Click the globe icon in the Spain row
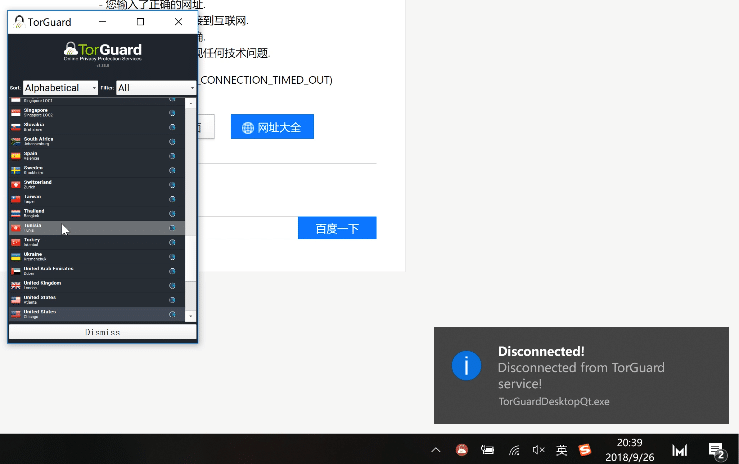 (x=172, y=156)
